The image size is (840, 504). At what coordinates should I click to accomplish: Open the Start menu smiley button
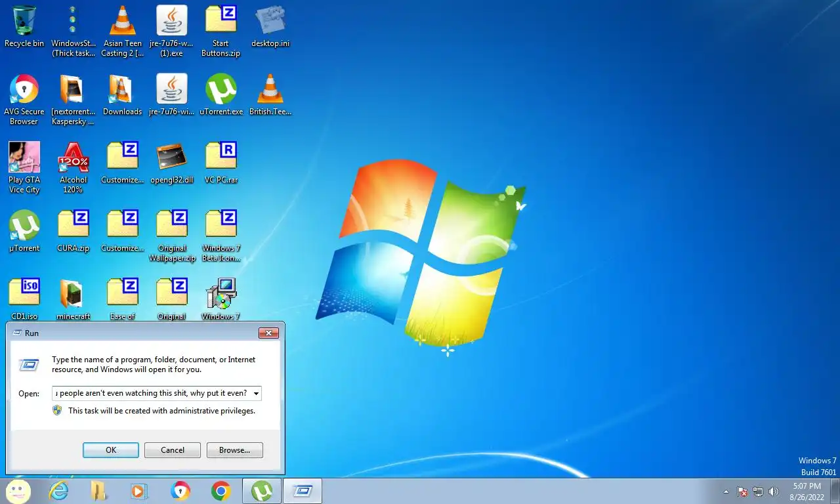coord(18,491)
